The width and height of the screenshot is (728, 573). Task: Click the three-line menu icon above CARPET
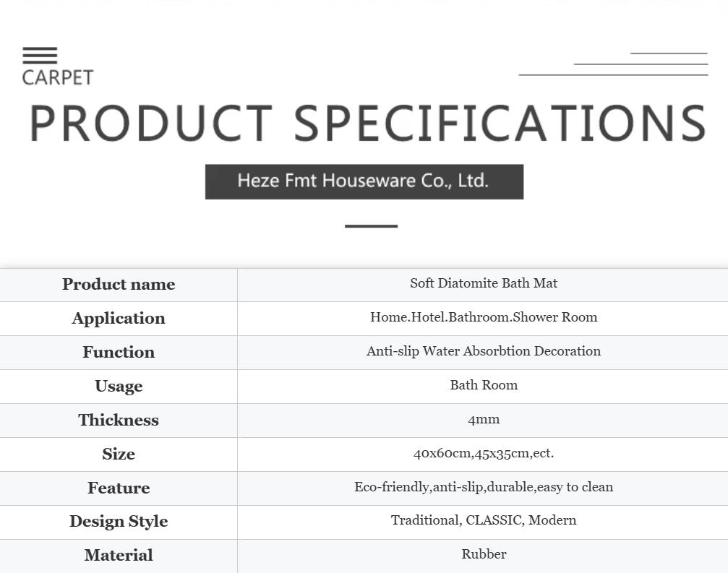coord(40,56)
